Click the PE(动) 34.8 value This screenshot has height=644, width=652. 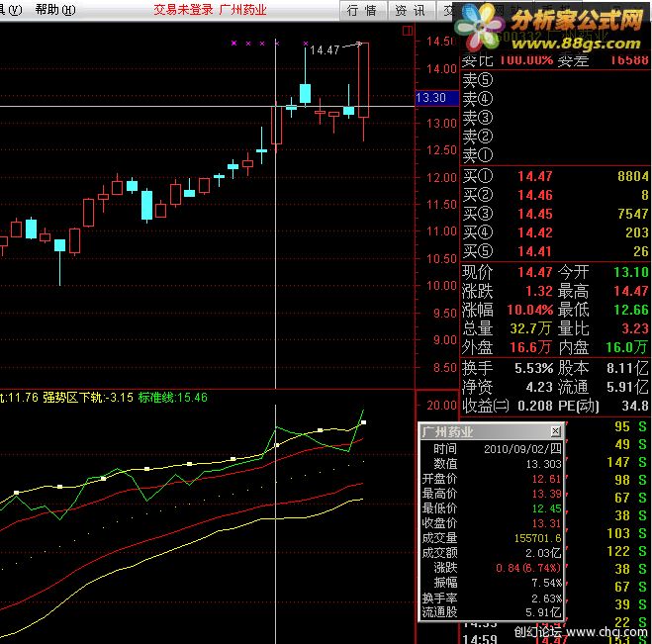click(635, 406)
